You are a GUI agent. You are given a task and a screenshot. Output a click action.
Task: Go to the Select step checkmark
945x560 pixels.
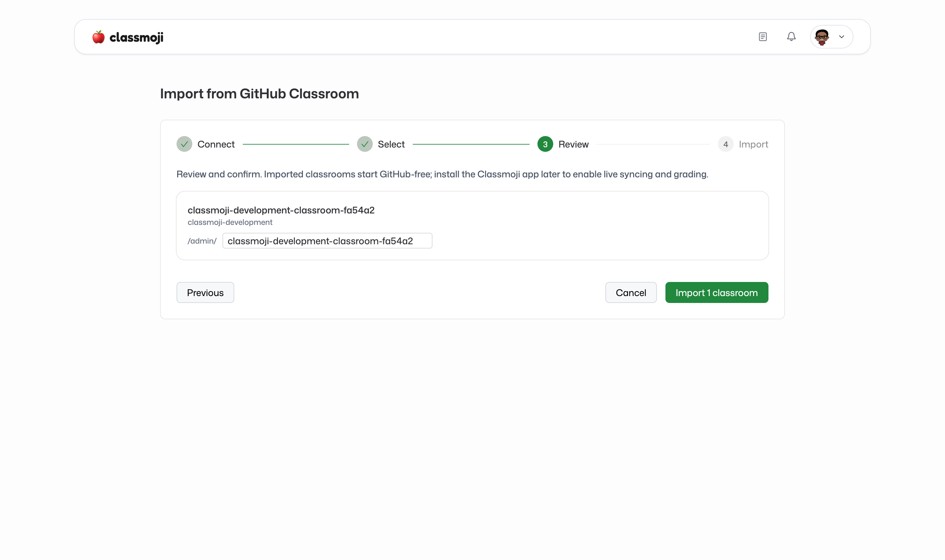[x=365, y=144]
